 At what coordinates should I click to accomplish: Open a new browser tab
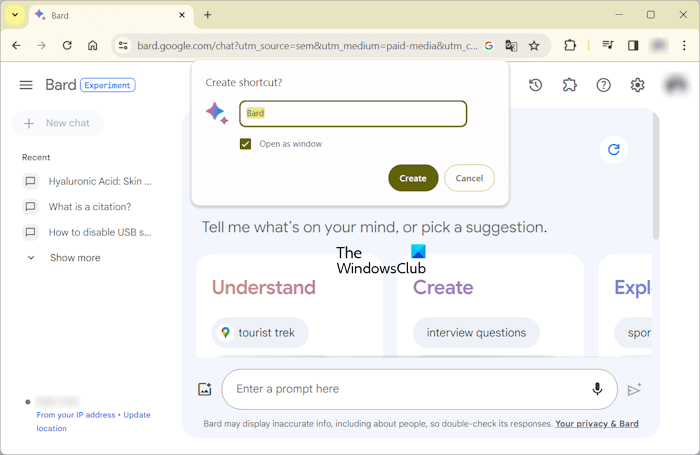(208, 15)
